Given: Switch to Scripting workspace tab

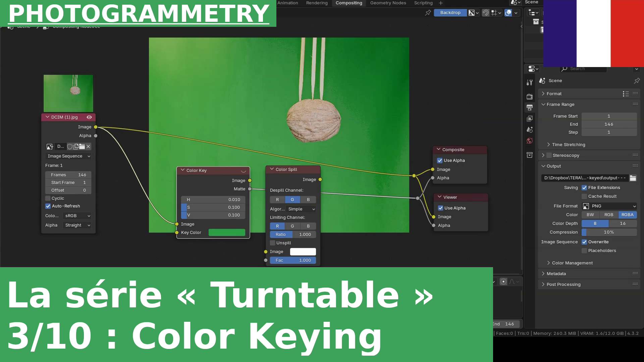Looking at the screenshot, I should (423, 3).
